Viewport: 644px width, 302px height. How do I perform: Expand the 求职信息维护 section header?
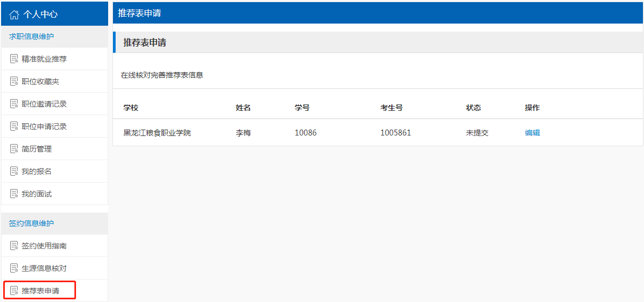coord(31,36)
